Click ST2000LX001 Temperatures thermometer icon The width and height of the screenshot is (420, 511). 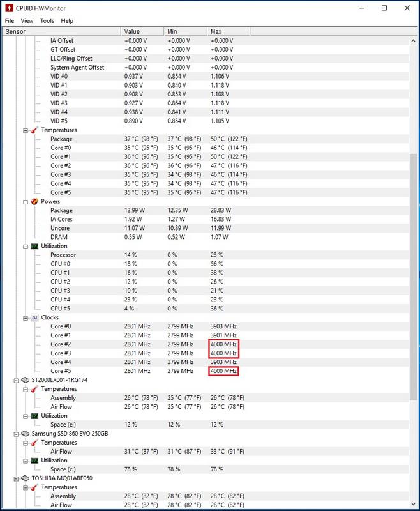34,389
